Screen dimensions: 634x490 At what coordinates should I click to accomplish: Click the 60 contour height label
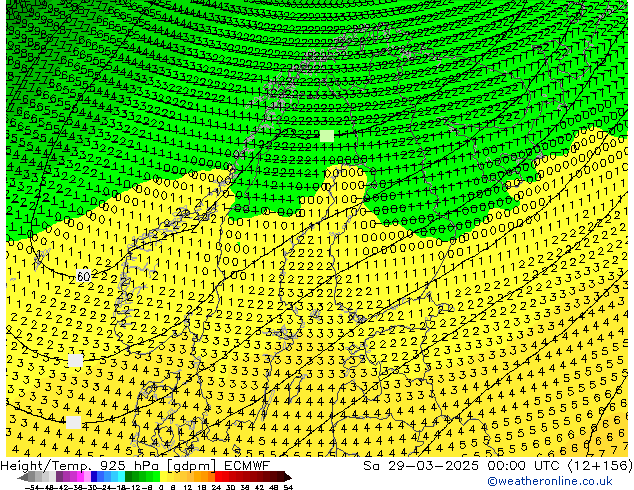pyautogui.click(x=83, y=277)
